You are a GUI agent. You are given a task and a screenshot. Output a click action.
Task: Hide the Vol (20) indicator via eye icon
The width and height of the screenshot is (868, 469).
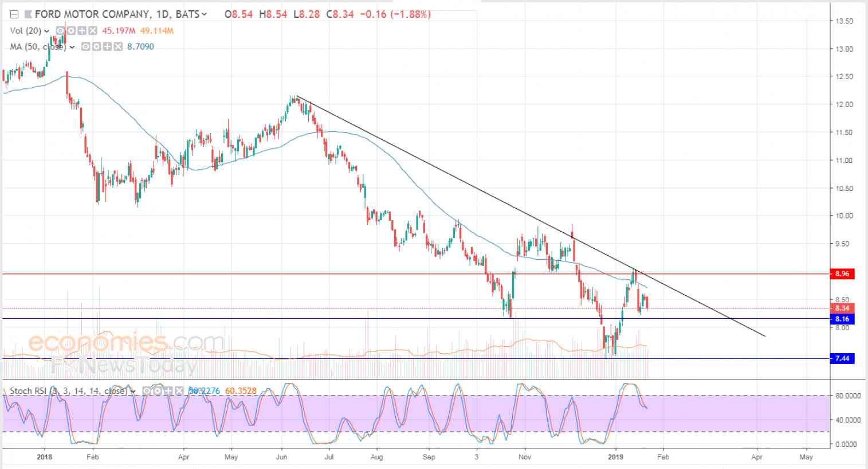click(x=59, y=30)
